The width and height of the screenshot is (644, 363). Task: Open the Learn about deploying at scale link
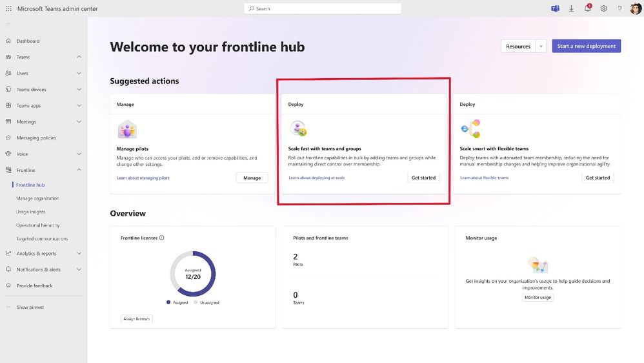coord(316,178)
